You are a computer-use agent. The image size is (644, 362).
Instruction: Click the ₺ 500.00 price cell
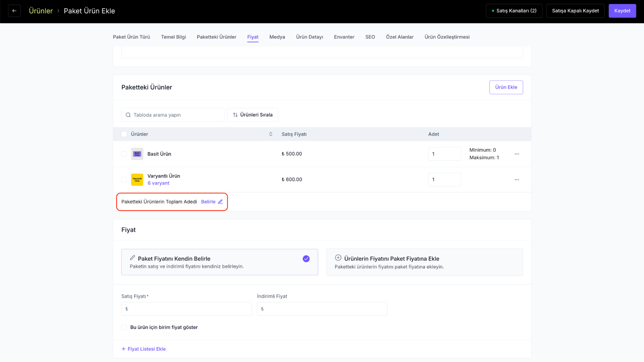(x=292, y=154)
